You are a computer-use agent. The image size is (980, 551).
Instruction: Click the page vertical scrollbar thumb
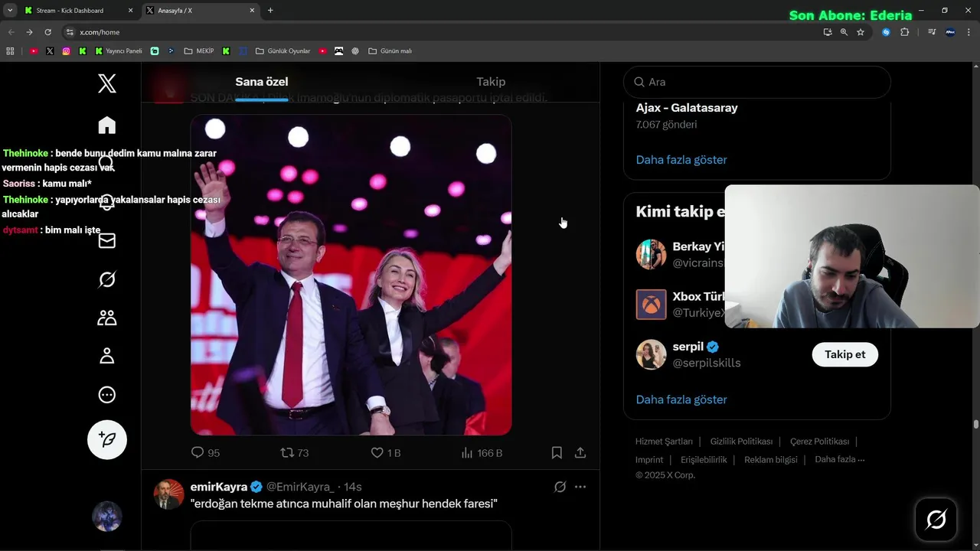coord(976,424)
